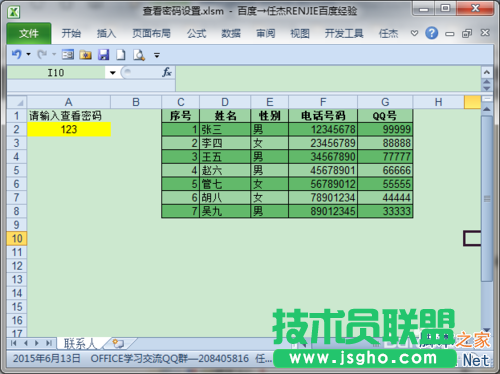This screenshot has width=500, height=374.
Task: Select QQ number 77777 cell
Action: click(x=385, y=157)
